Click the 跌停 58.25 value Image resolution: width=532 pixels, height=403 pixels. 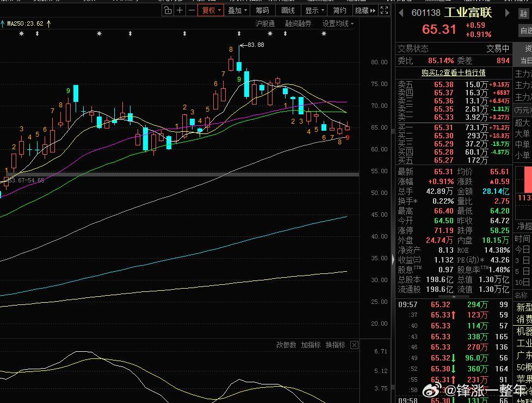499,230
